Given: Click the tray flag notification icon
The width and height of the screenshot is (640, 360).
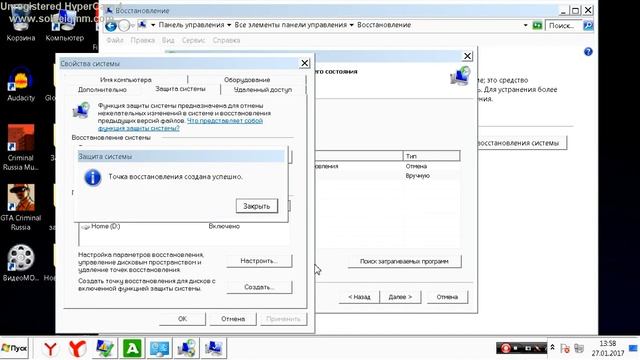Looking at the screenshot, I should pyautogui.click(x=565, y=348).
